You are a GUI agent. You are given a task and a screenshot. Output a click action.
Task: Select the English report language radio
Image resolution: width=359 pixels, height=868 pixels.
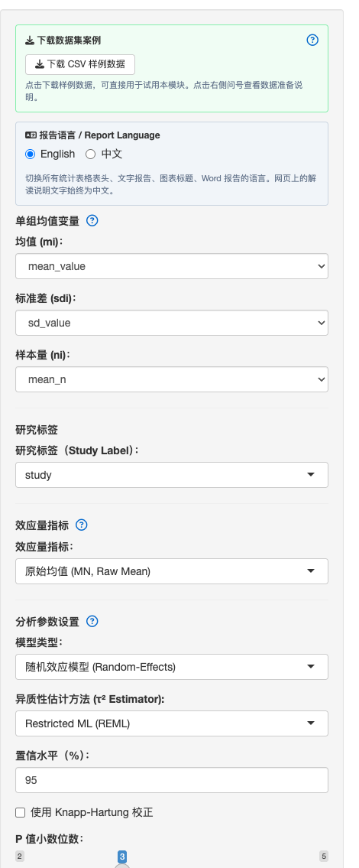(x=31, y=154)
